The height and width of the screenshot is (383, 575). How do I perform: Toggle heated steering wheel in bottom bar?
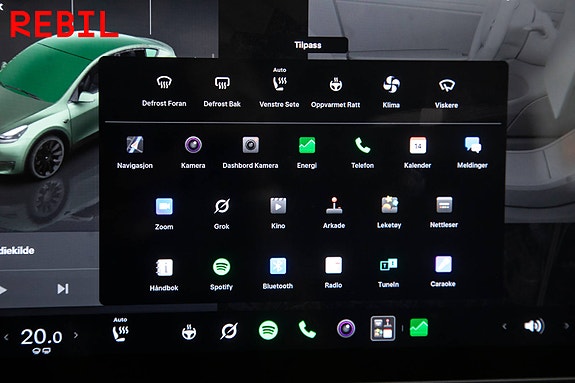189,331
